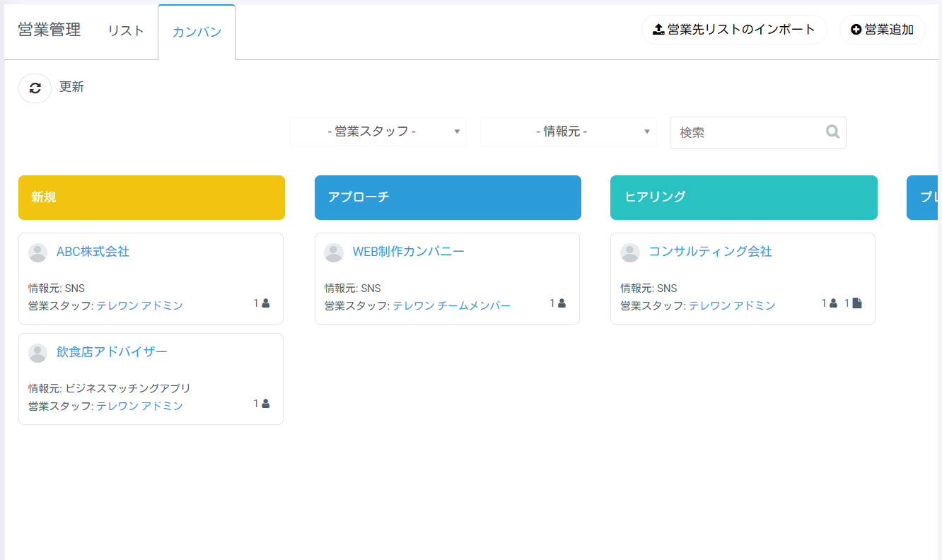Click the 更新 label text

pyautogui.click(x=71, y=87)
